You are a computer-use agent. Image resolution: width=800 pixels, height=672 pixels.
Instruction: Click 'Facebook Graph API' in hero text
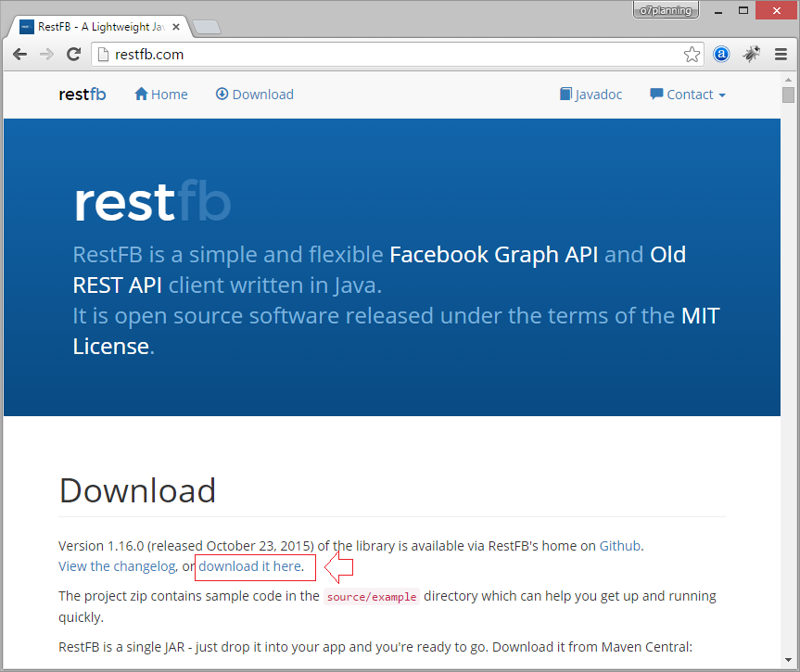tap(493, 254)
